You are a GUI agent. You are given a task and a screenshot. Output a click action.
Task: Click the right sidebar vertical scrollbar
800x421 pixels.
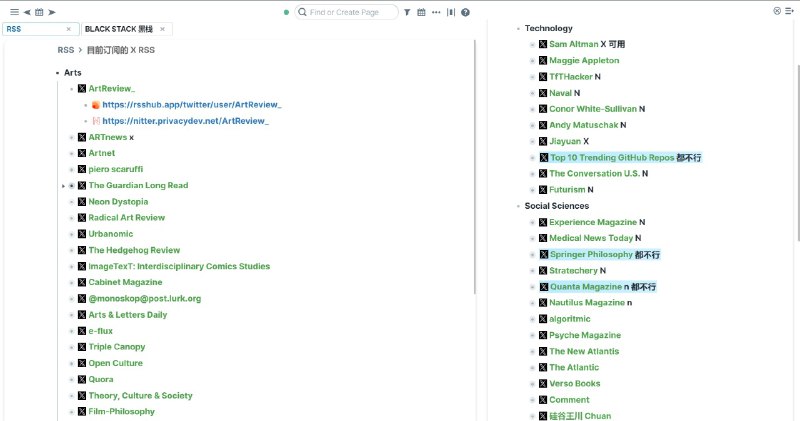pos(798,152)
